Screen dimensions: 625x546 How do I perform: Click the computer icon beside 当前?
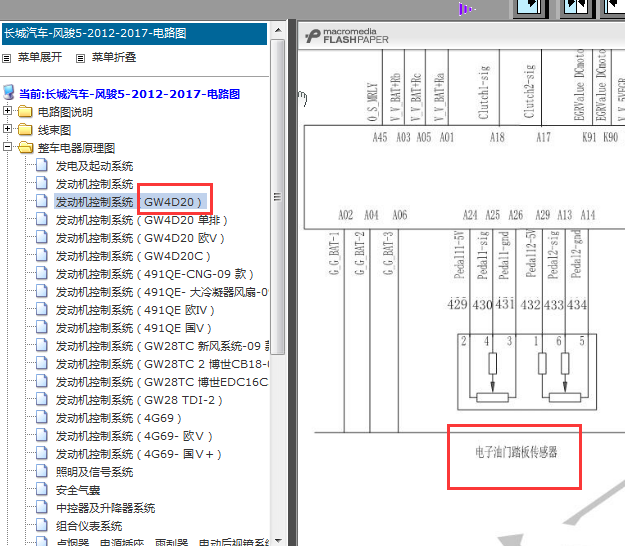click(x=9, y=92)
